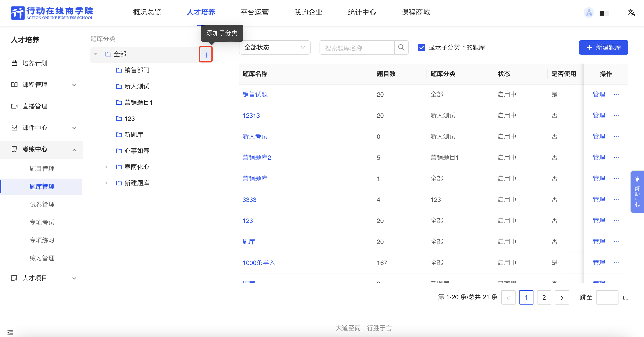
Task: Select the 营销题目1 folder
Action: (134, 102)
